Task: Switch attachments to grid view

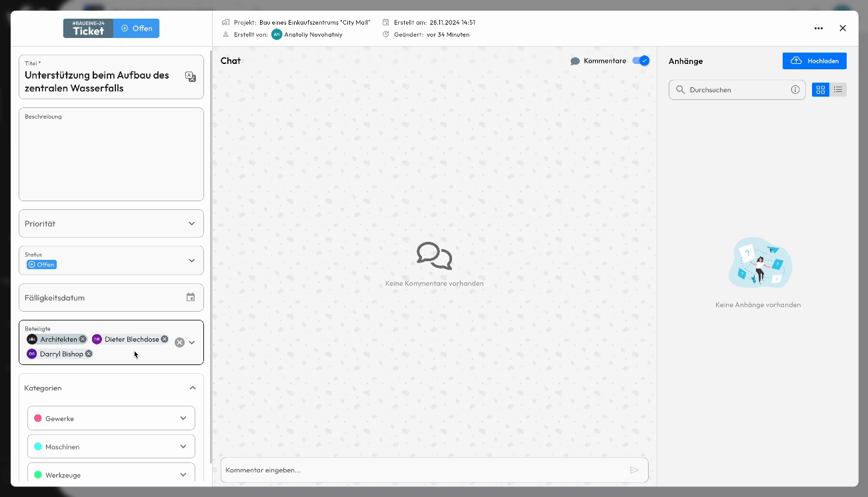Action: coord(821,90)
